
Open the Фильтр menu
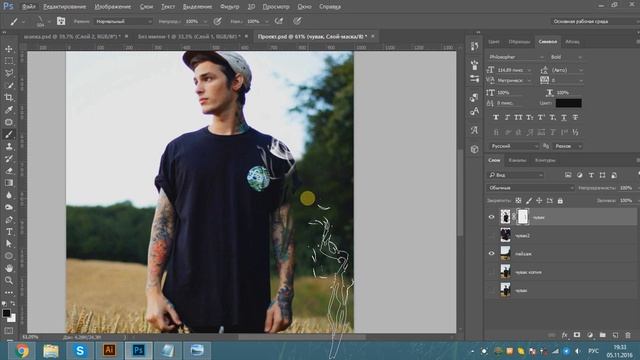coord(229,7)
